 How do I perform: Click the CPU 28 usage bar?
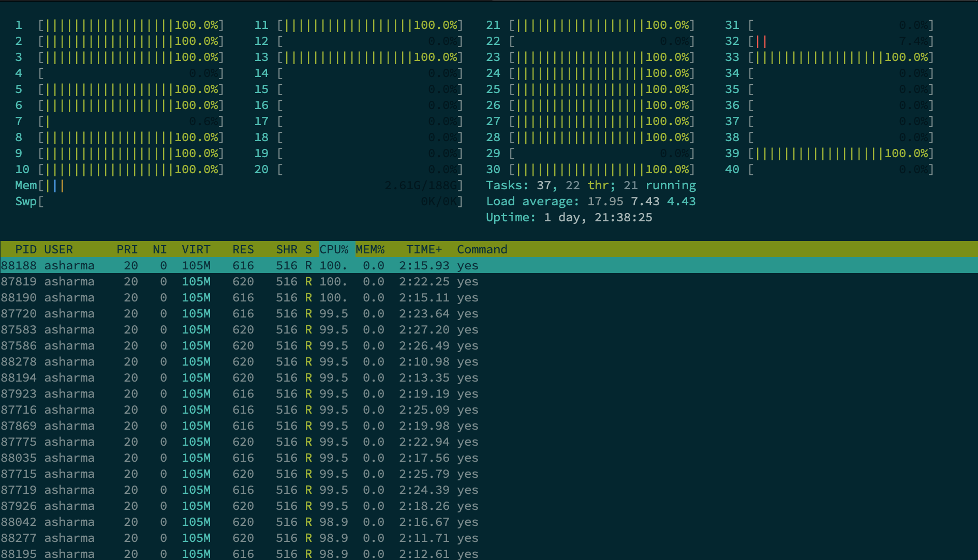click(x=590, y=137)
